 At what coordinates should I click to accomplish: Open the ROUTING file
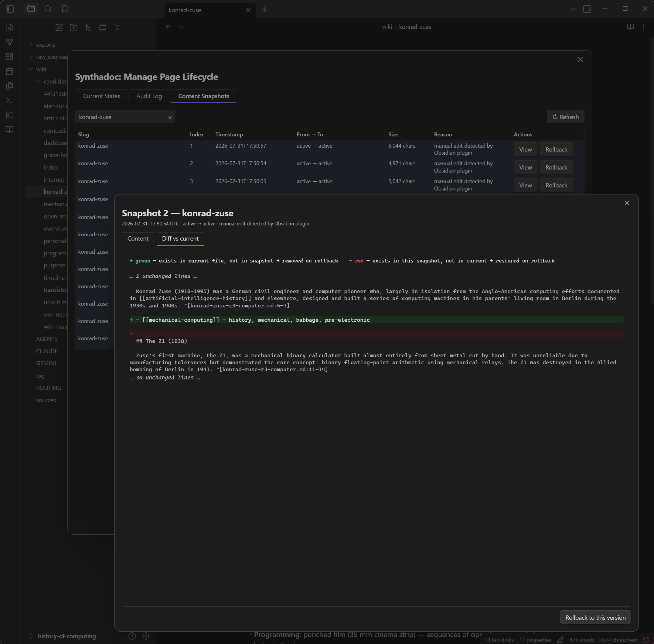pyautogui.click(x=49, y=388)
